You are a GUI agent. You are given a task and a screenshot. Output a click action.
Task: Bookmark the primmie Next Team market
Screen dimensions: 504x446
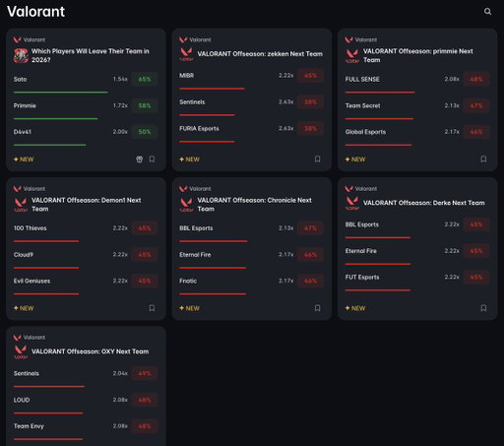click(x=483, y=159)
